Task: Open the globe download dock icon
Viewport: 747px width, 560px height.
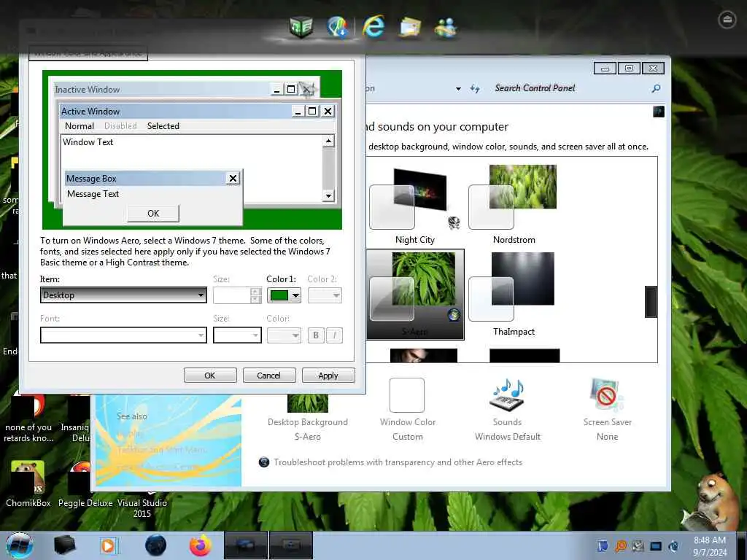Action: click(338, 27)
